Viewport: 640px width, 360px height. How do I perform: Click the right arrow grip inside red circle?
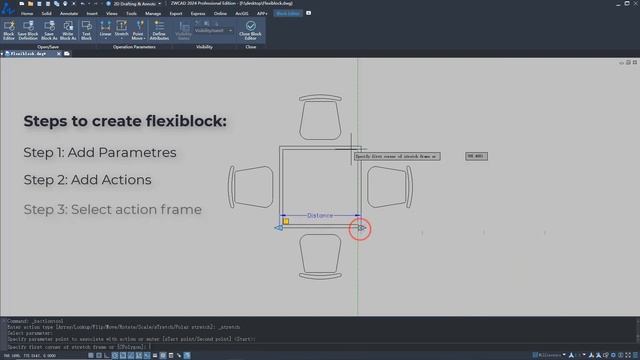pos(361,228)
